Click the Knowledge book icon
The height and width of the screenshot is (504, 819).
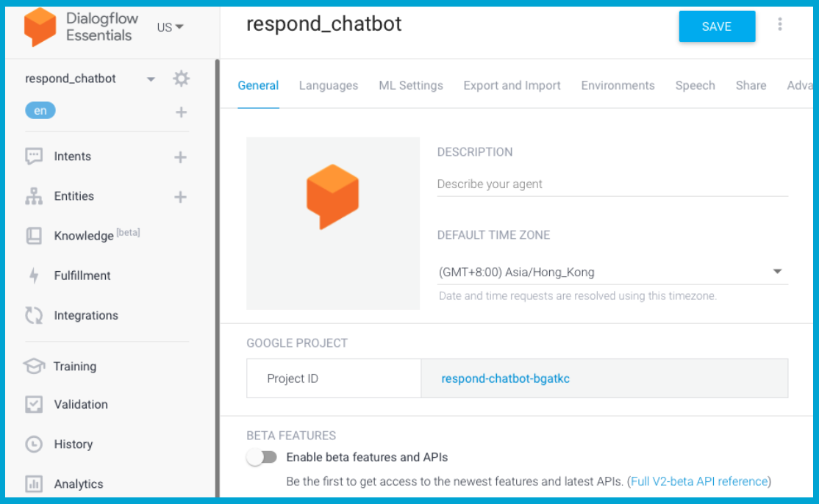coord(34,236)
